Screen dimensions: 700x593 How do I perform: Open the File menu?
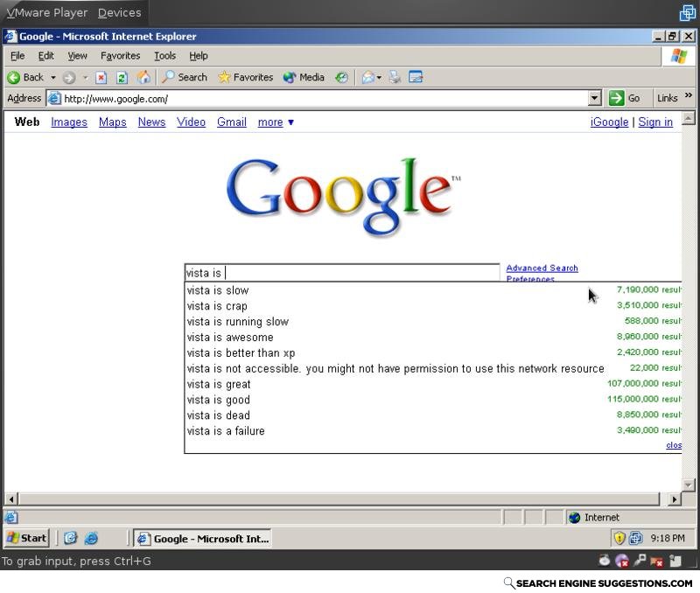pyautogui.click(x=17, y=56)
